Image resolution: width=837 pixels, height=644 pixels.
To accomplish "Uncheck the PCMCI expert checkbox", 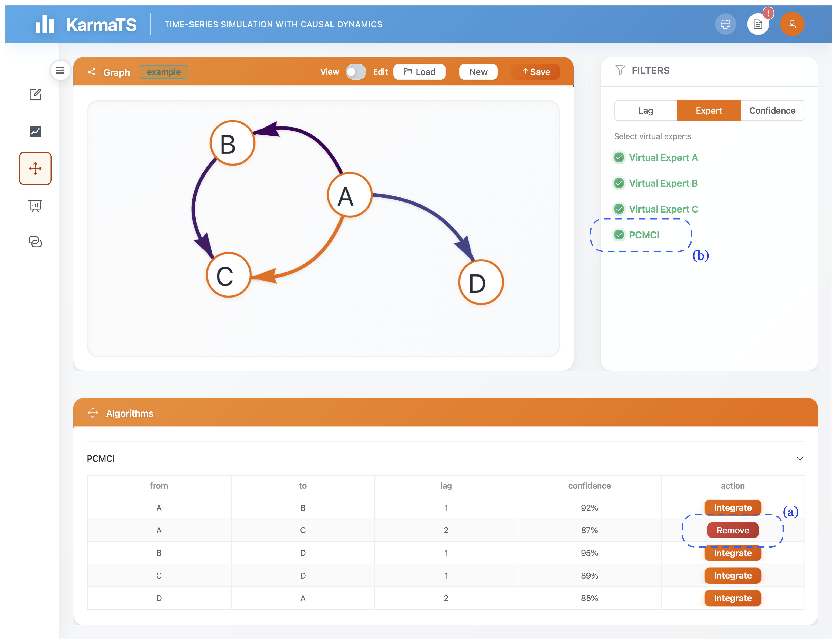I will pyautogui.click(x=619, y=235).
